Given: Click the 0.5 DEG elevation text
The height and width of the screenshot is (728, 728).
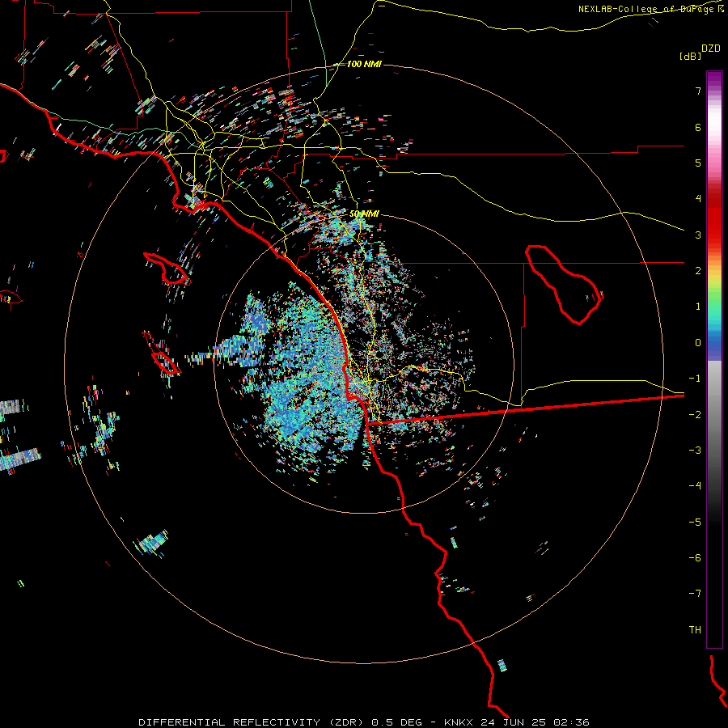Looking at the screenshot, I should click(x=397, y=722).
